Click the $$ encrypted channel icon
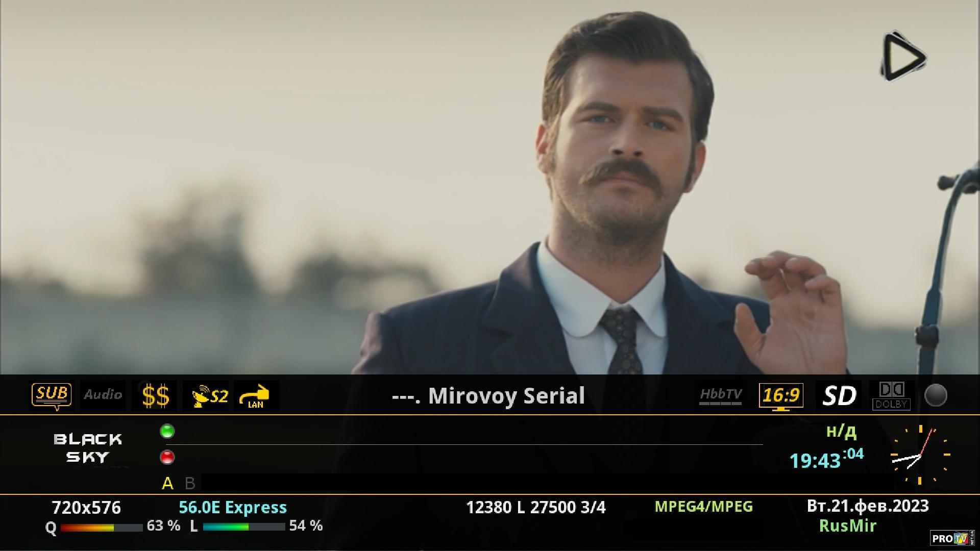This screenshot has height=551, width=980. click(155, 396)
